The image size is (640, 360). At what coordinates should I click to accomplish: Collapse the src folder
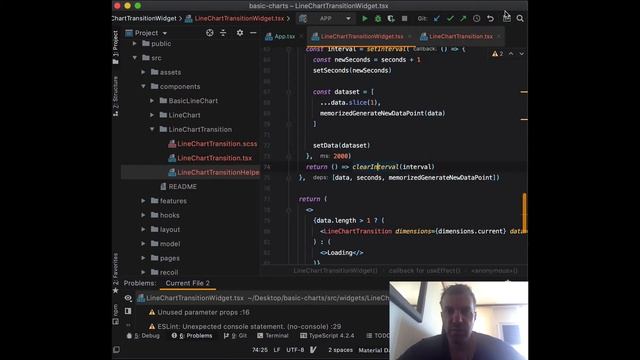[x=134, y=58]
